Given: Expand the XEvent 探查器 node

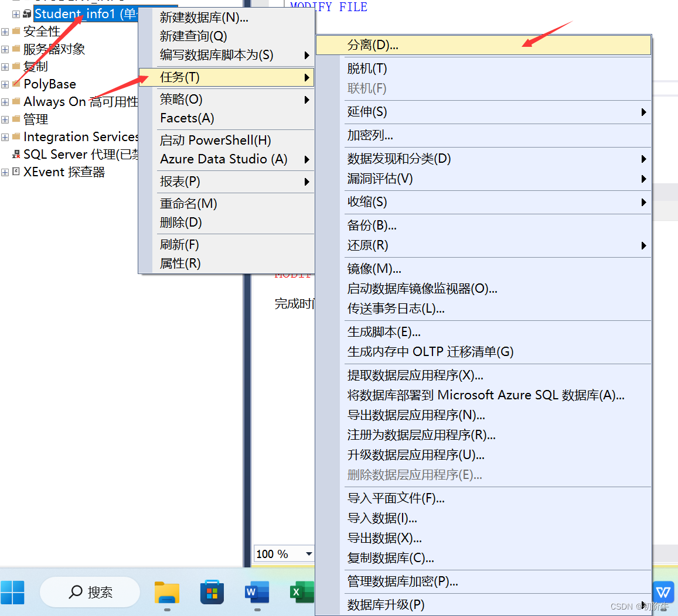Looking at the screenshot, I should 5,172.
